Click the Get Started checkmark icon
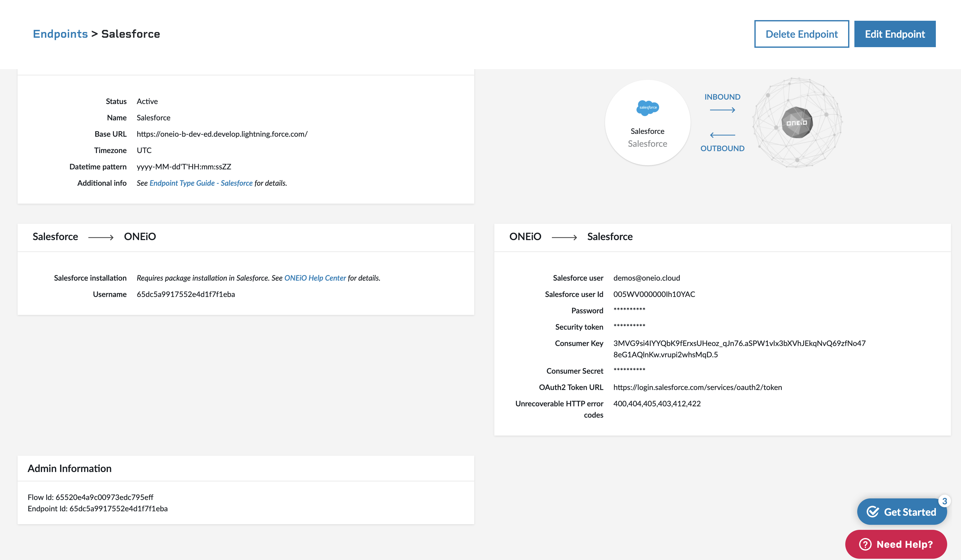 (x=873, y=512)
